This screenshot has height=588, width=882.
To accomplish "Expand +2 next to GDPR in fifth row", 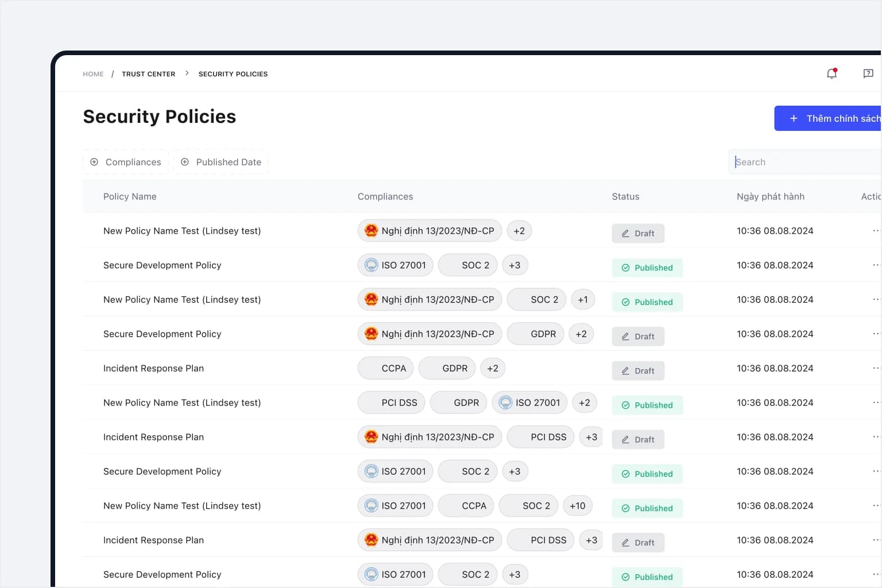I will 493,369.
